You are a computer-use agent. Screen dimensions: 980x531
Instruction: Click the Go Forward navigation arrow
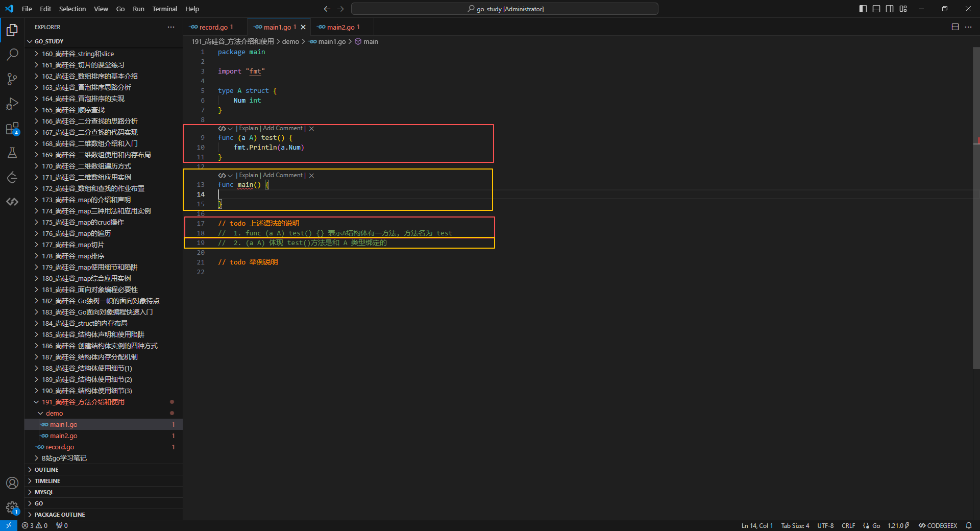pos(340,9)
